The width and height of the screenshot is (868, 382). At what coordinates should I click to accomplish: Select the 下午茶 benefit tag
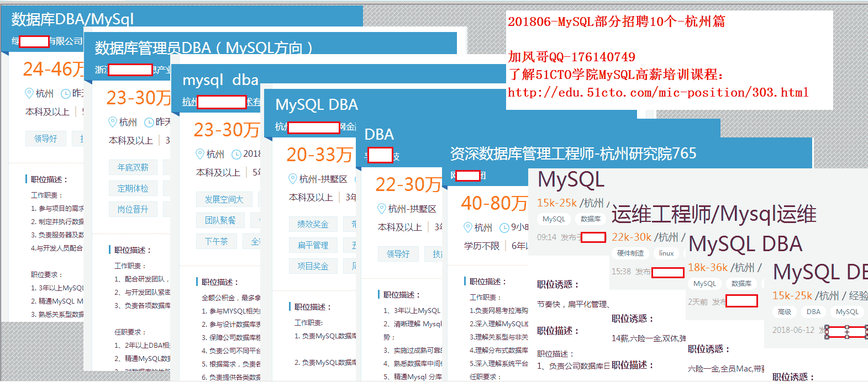[x=216, y=241]
